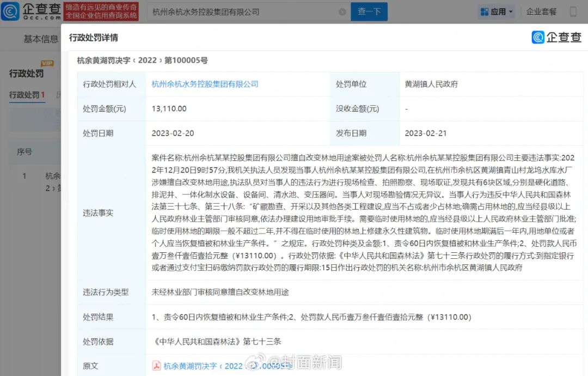
Task: Click the PDF icon in 原文 row
Action: point(156,366)
